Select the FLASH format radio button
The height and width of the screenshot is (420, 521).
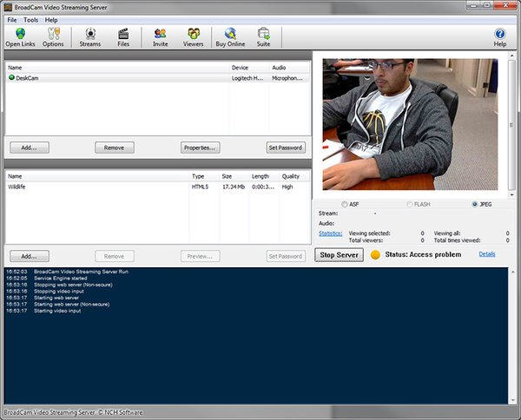[x=410, y=204]
